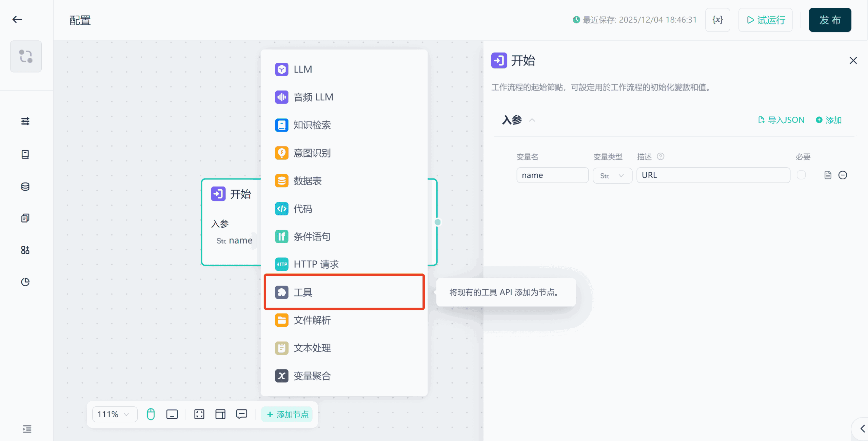This screenshot has height=441, width=868.
Task: Select 知识检索 node from the menu
Action: pos(344,125)
